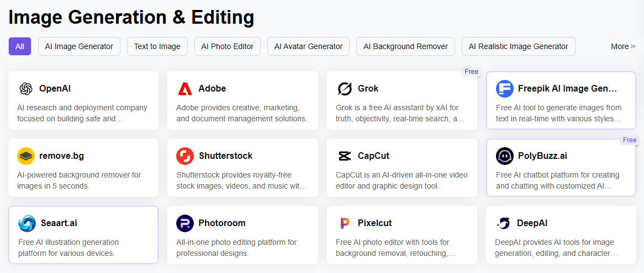Open the Pixelcut title link
Image resolution: width=644 pixels, height=273 pixels.
(375, 223)
